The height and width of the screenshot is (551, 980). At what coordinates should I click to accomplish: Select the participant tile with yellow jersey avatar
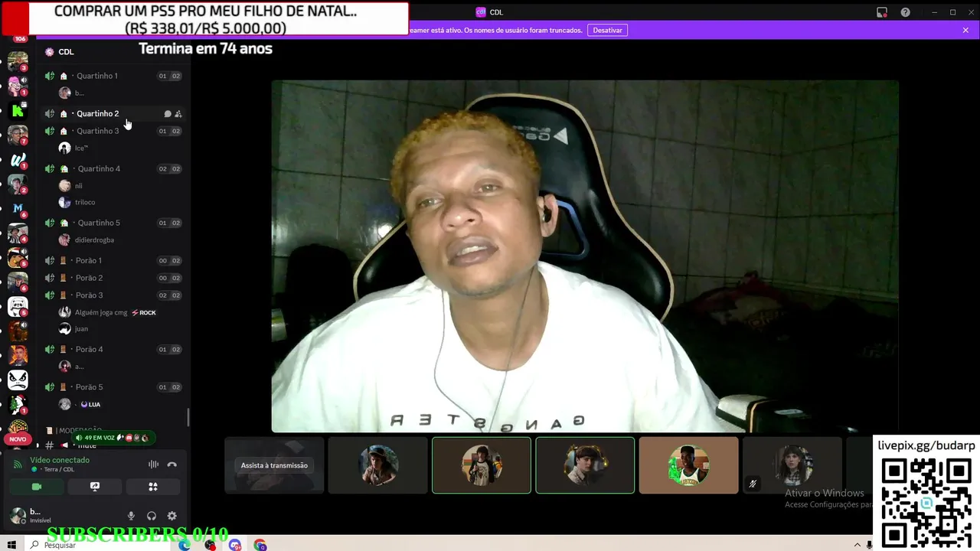pyautogui.click(x=689, y=465)
